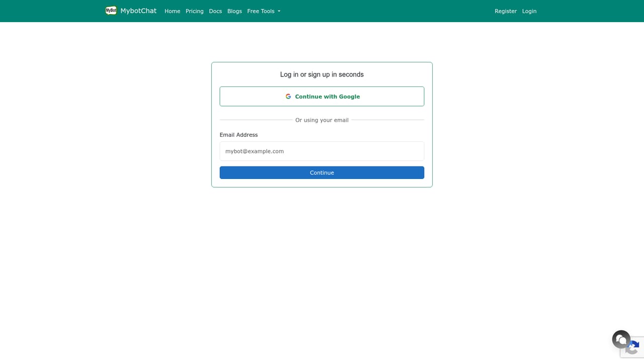Visit the Blogs section
This screenshot has height=362, width=644.
click(234, 11)
